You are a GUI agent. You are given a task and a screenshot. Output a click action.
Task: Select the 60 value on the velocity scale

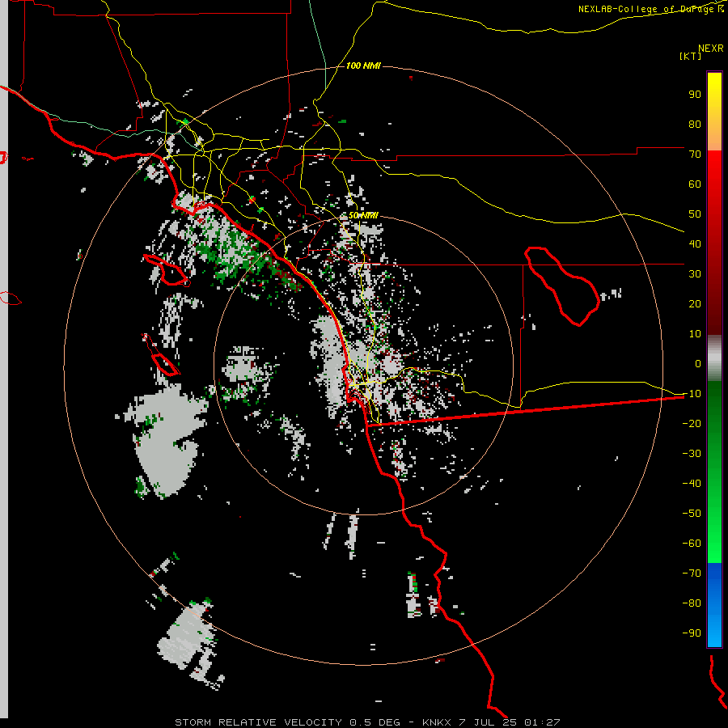695,184
